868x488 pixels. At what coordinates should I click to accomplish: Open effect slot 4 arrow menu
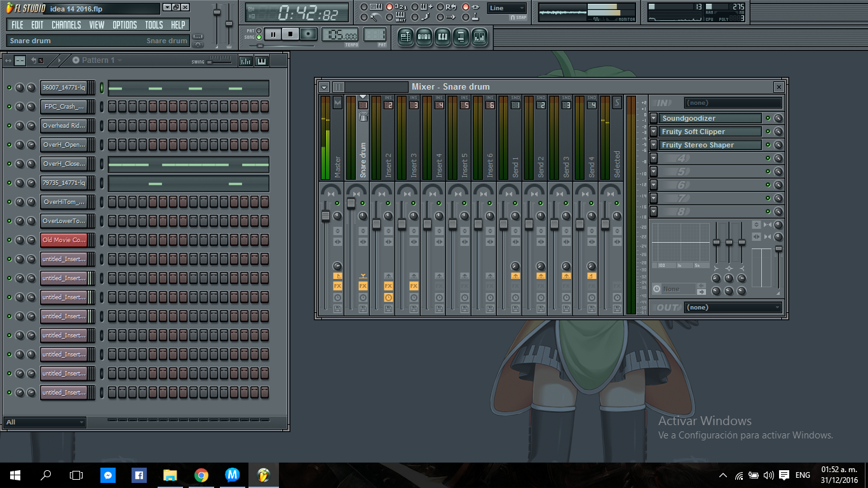(x=653, y=158)
